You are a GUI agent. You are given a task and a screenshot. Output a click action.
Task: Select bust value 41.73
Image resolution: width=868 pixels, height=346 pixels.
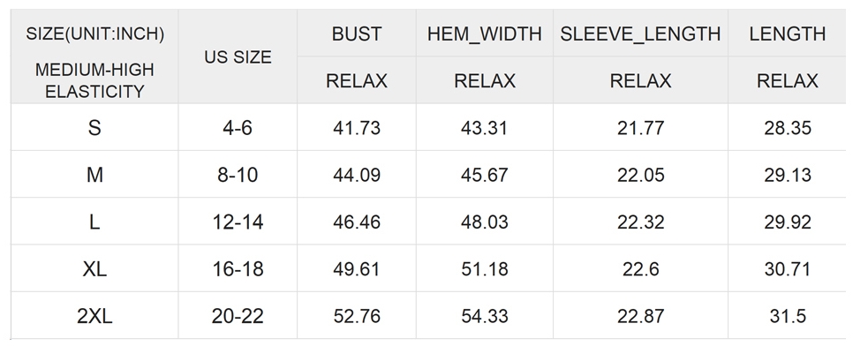[x=357, y=128]
